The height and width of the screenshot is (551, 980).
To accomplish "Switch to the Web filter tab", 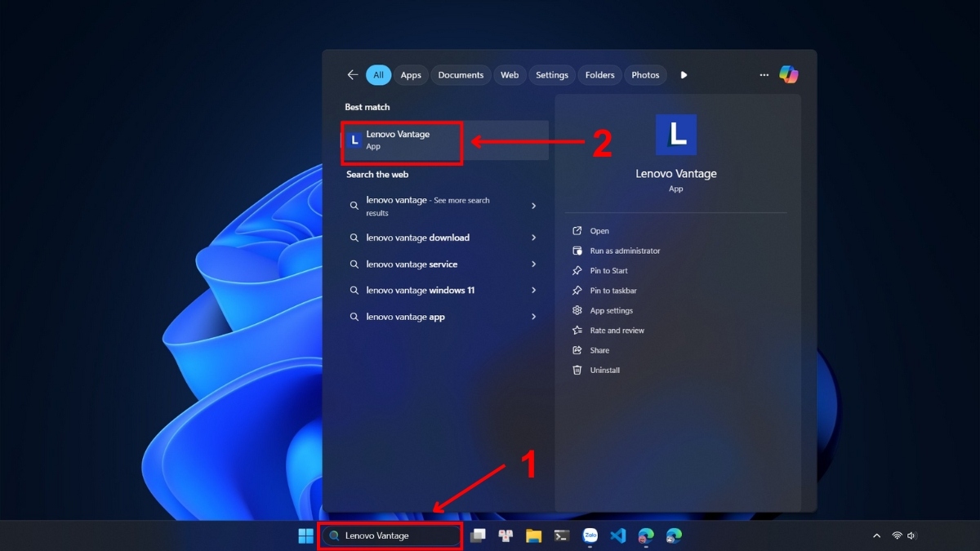I will 510,75.
